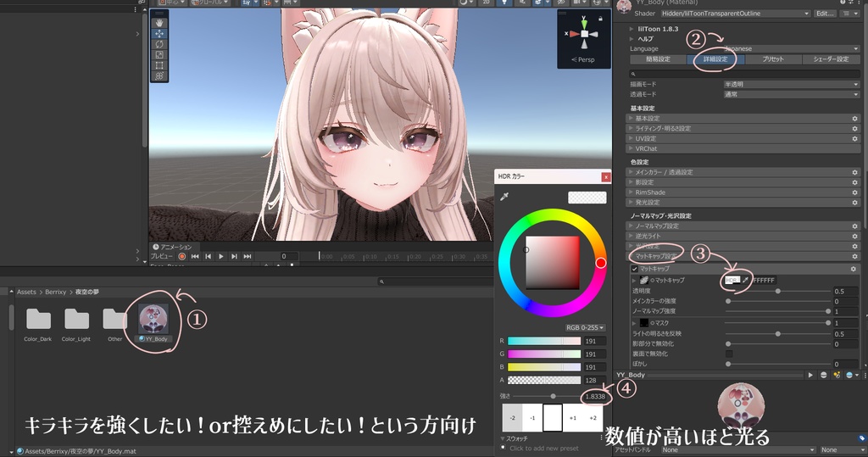Click the -2 exposure swatch

(x=512, y=418)
